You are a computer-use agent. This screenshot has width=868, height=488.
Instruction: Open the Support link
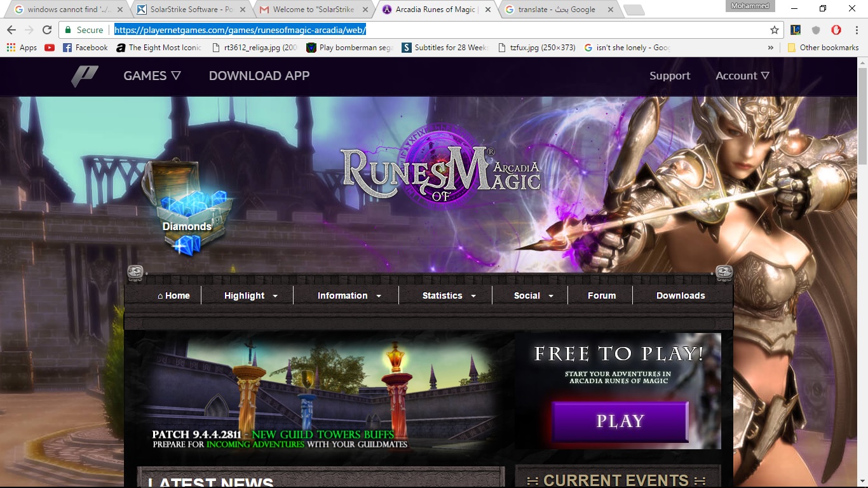click(x=669, y=76)
